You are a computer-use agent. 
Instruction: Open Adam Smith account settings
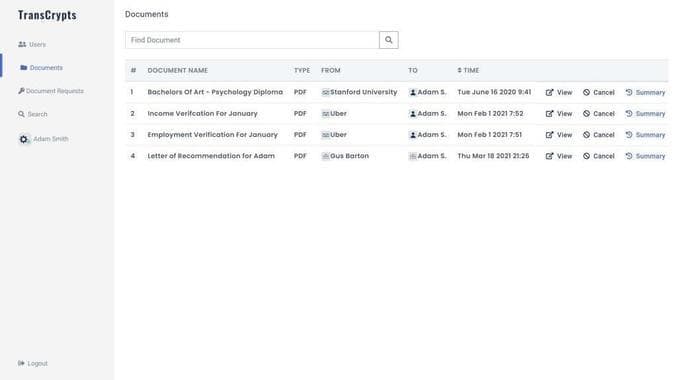click(43, 139)
